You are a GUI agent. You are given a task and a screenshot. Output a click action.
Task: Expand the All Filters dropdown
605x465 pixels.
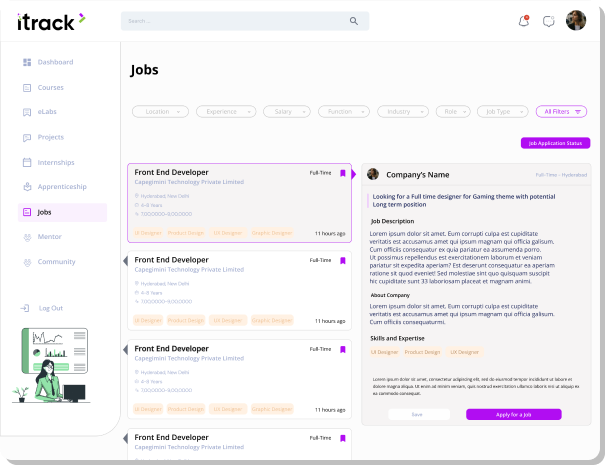(x=561, y=112)
